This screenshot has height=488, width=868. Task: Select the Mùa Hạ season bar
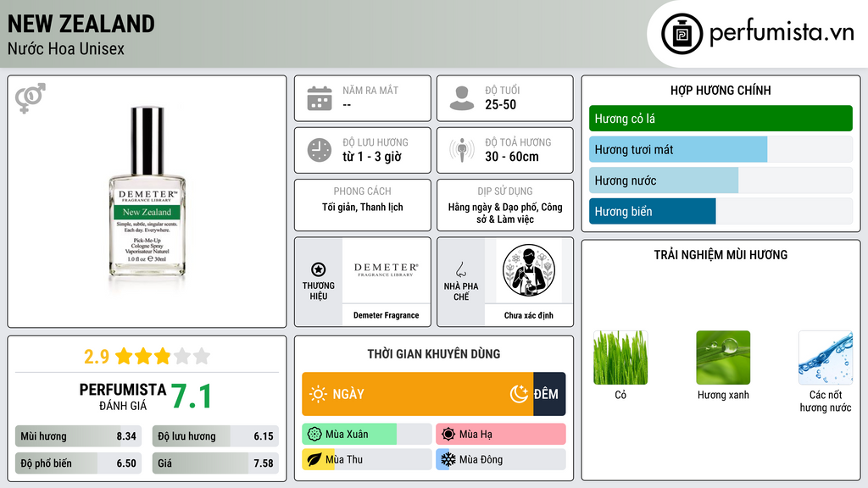click(501, 435)
